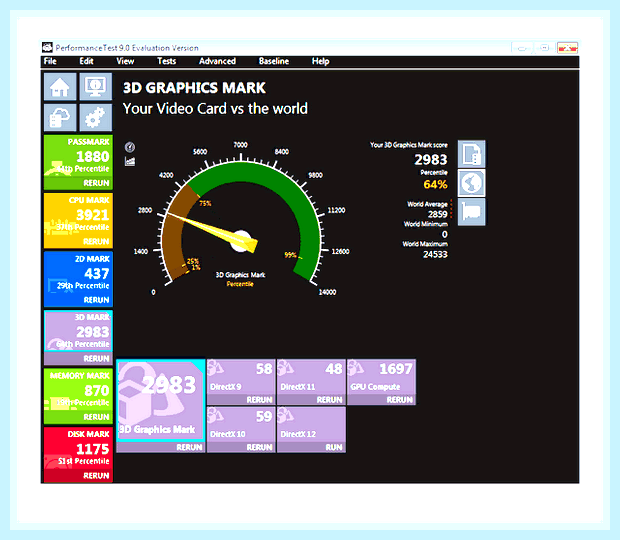This screenshot has width=620, height=540.
Task: Open the Tests menu
Action: (166, 61)
